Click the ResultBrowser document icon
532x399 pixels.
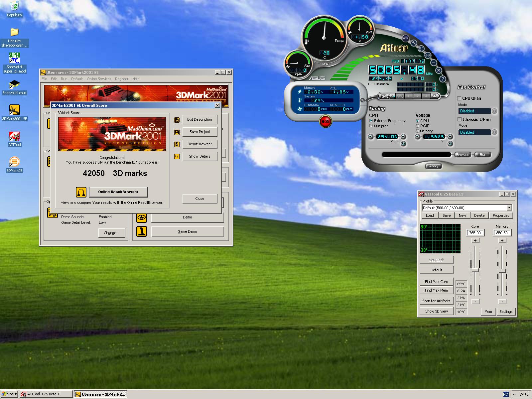coord(177,144)
